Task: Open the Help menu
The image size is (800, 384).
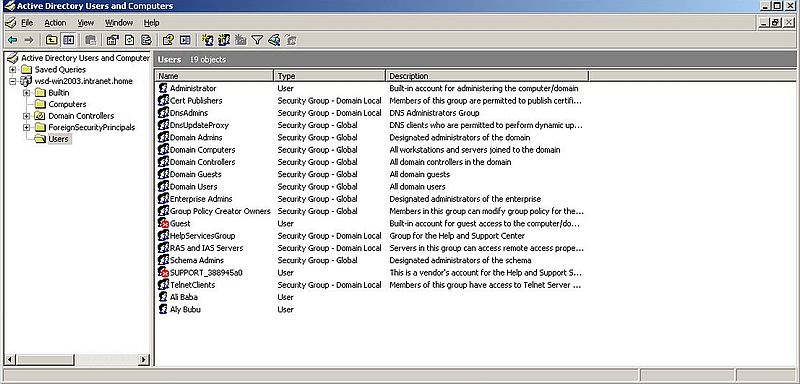Action: pyautogui.click(x=152, y=23)
